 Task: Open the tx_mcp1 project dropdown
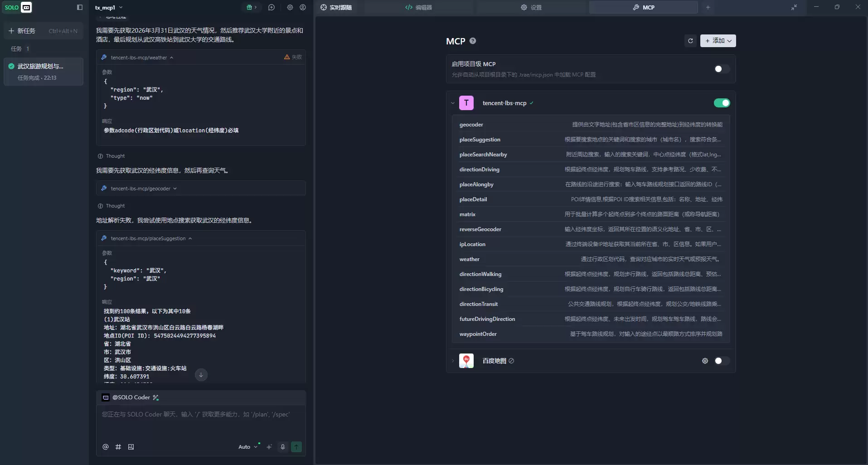pyautogui.click(x=109, y=7)
